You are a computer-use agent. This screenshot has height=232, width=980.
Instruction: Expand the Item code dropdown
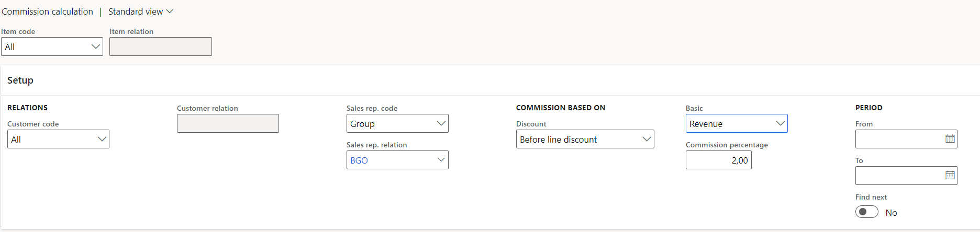(96, 47)
